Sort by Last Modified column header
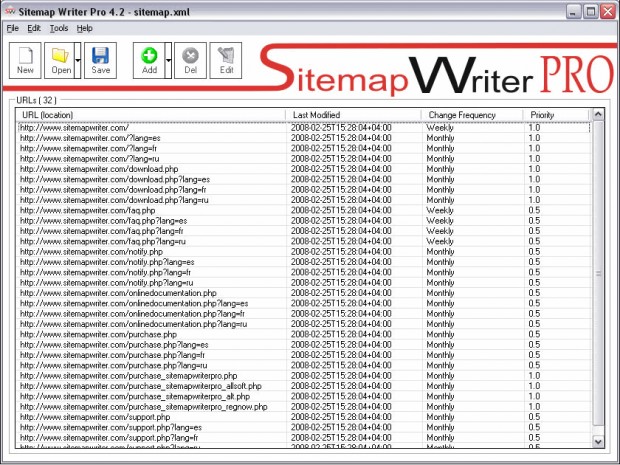620x465 pixels. tap(353, 115)
